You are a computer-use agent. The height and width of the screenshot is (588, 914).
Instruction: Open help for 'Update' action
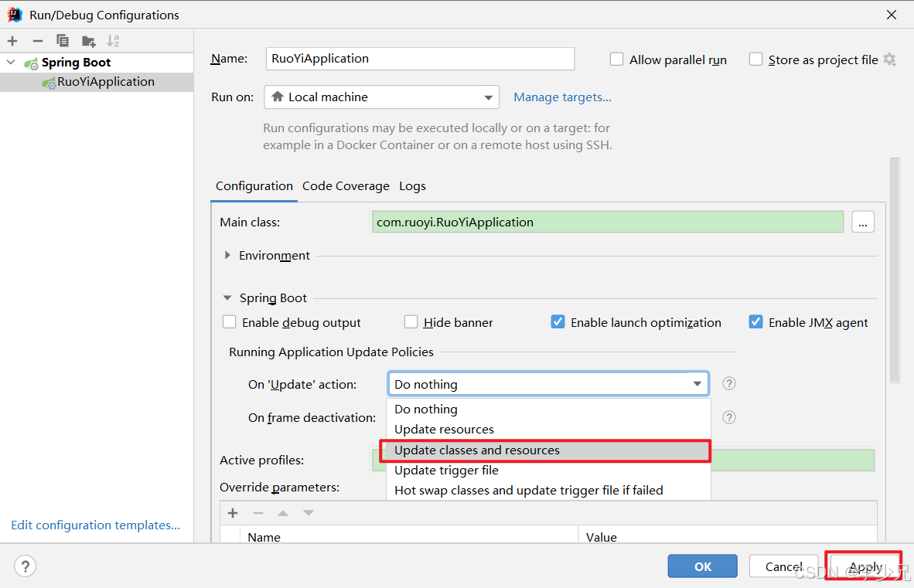pyautogui.click(x=728, y=384)
